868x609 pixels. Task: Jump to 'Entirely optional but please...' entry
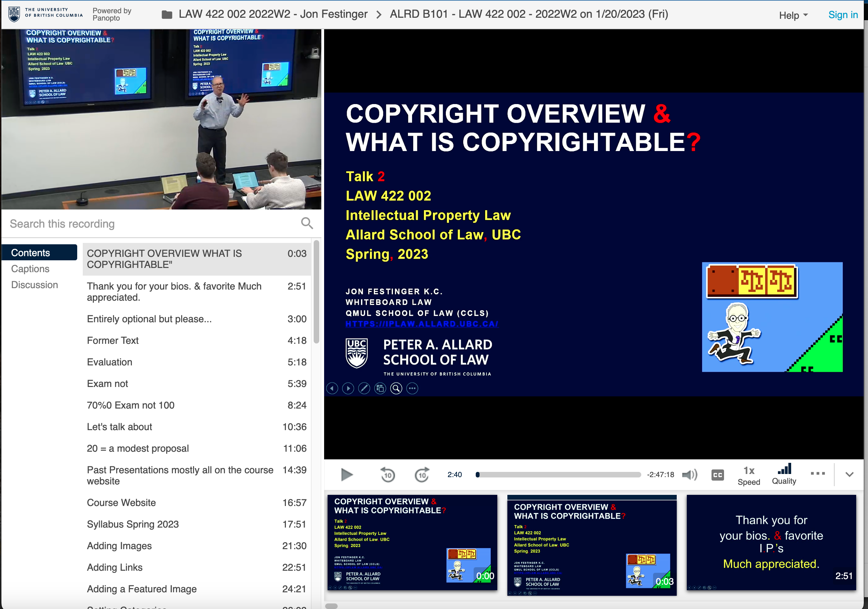click(196, 319)
